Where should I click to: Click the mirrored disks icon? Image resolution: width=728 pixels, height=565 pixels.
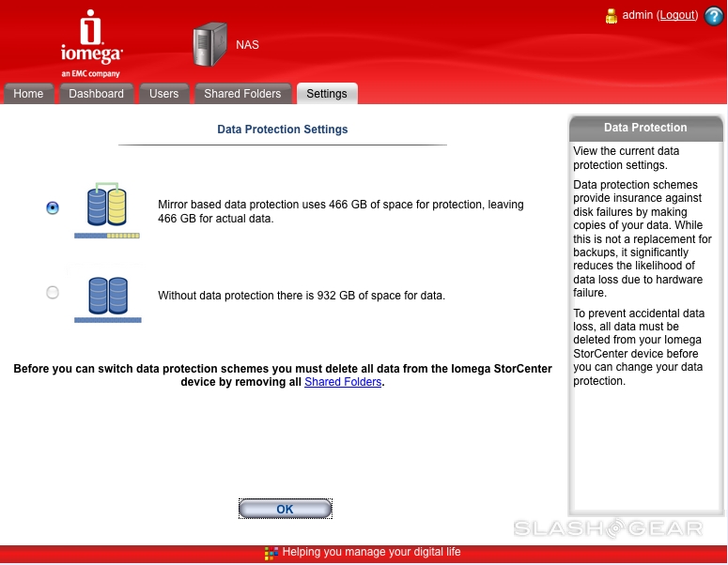coord(106,206)
